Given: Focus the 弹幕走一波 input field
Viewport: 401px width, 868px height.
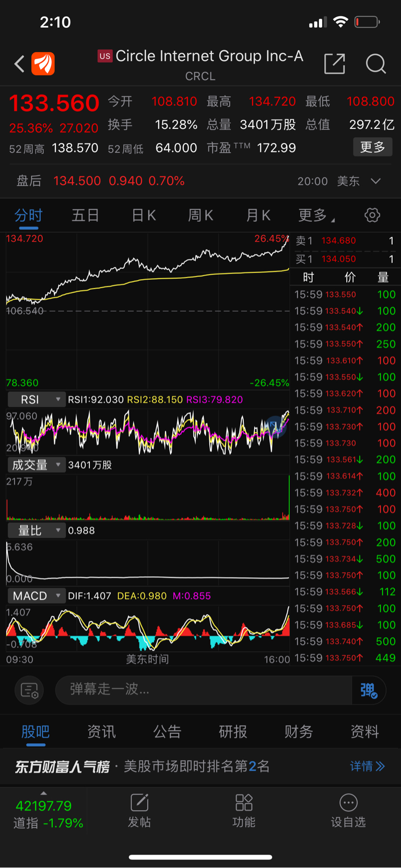Looking at the screenshot, I should click(204, 690).
